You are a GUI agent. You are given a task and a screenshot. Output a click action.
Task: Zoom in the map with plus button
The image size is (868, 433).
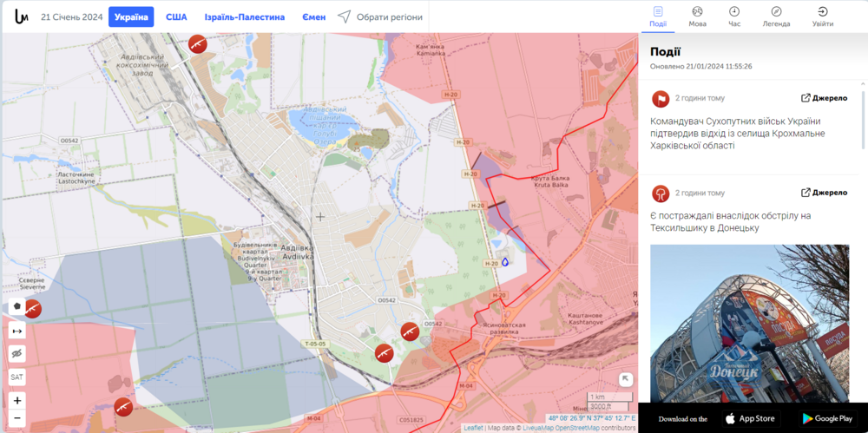coord(17,400)
